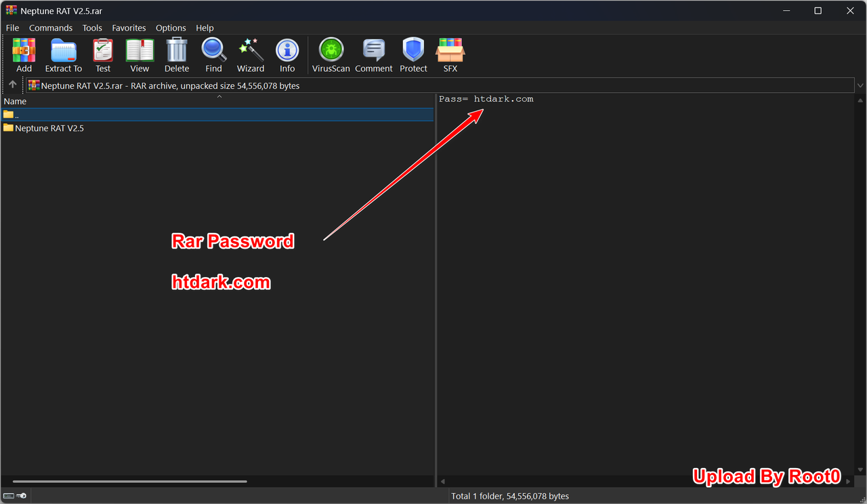867x504 pixels.
Task: Launch the Wizard wand icon
Action: [x=251, y=55]
